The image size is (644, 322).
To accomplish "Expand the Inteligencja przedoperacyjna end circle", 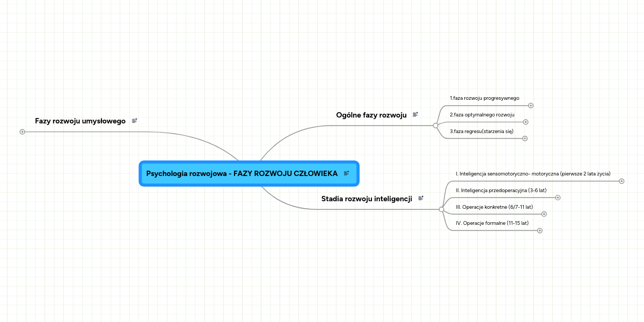I will coord(558,198).
